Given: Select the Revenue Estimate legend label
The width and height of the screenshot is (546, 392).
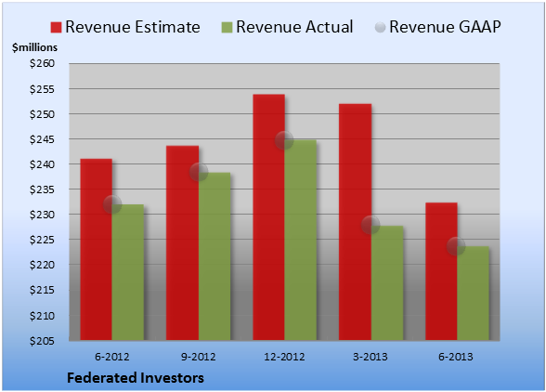Looking at the screenshot, I should [133, 27].
